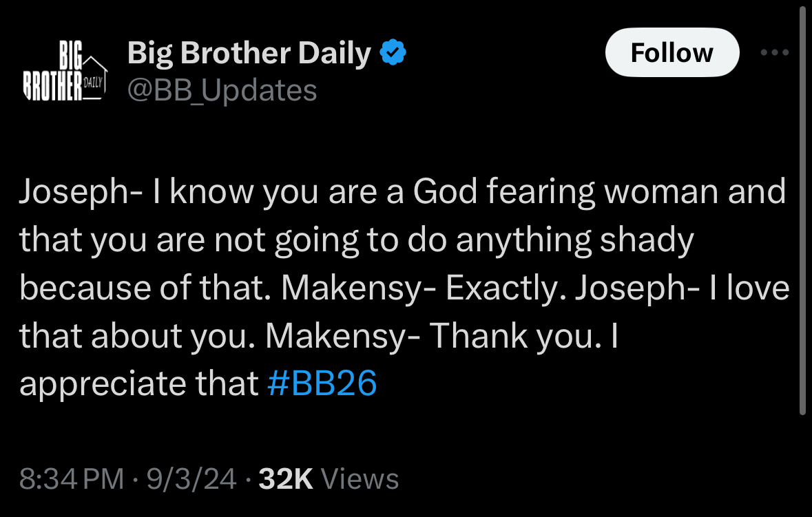Screen dimensions: 812x517
Task: Click the 9/3/24 post date
Action: coord(191,478)
